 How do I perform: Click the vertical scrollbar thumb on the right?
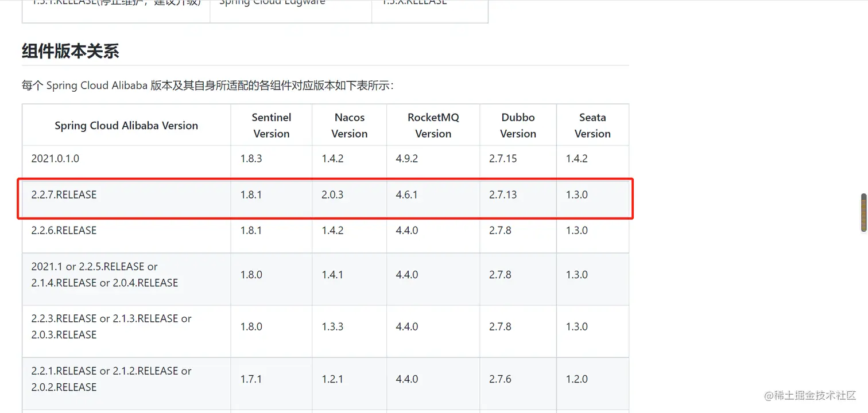[x=863, y=213]
